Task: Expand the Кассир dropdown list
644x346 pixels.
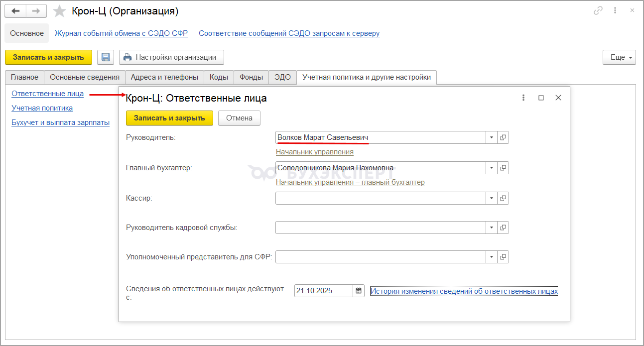Action: [491, 198]
